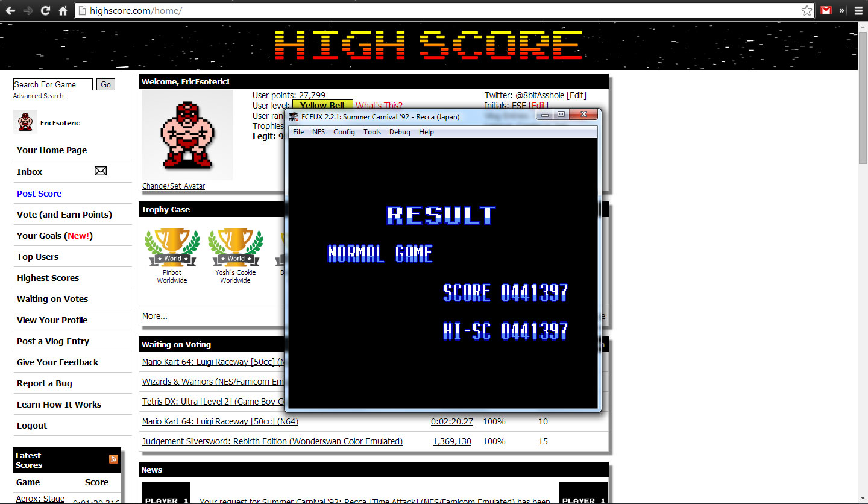The height and width of the screenshot is (504, 868).
Task: Open Chrome hamburger menu icon
Action: coord(858,10)
